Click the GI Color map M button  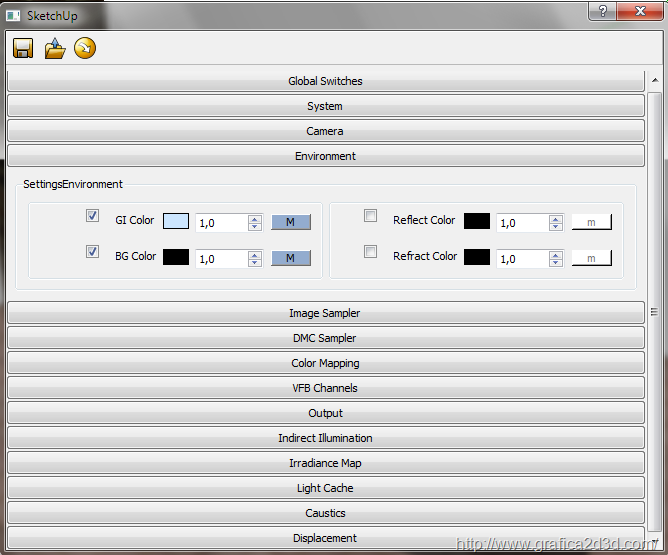pyautogui.click(x=290, y=222)
